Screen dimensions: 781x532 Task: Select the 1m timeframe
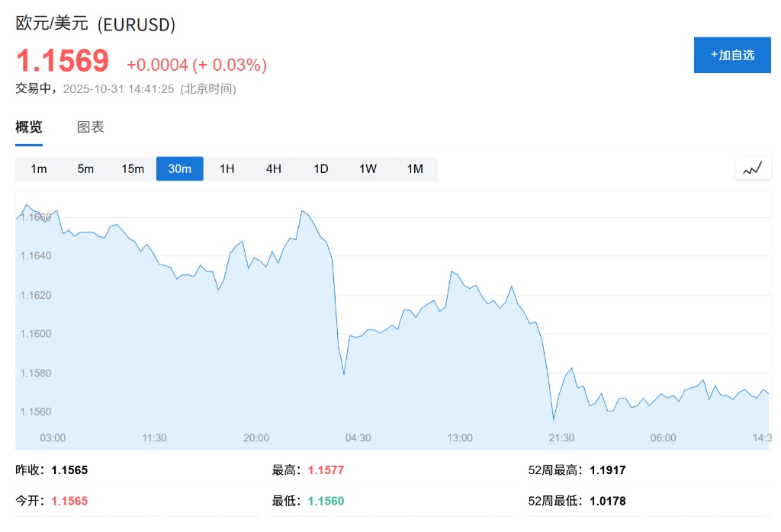click(39, 168)
